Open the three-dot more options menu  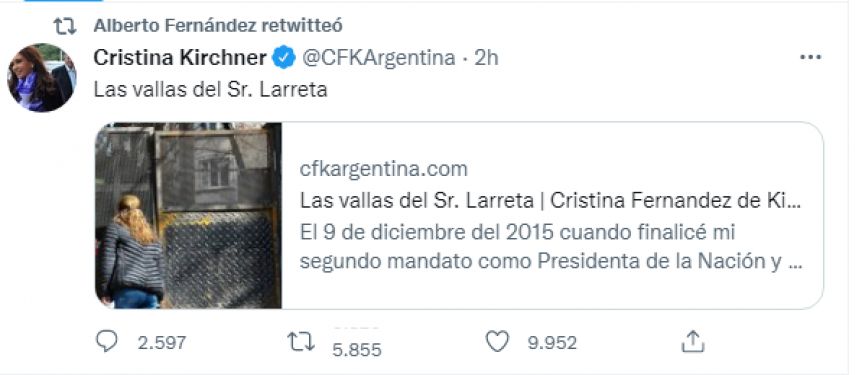click(810, 57)
